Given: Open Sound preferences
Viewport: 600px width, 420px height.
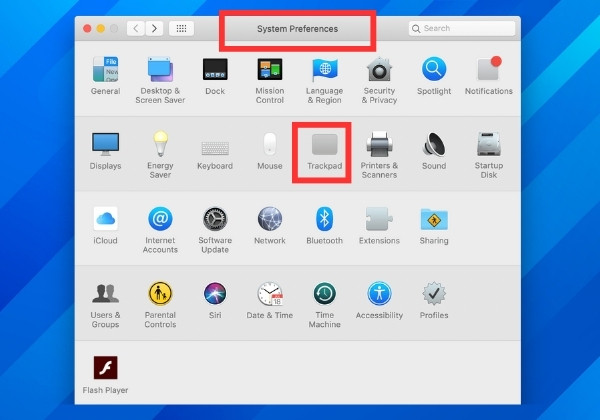Looking at the screenshot, I should [434, 151].
